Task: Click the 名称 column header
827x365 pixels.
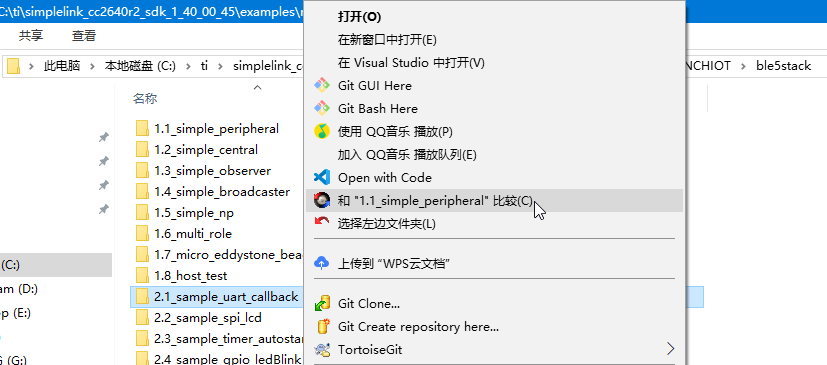Action: (x=145, y=99)
